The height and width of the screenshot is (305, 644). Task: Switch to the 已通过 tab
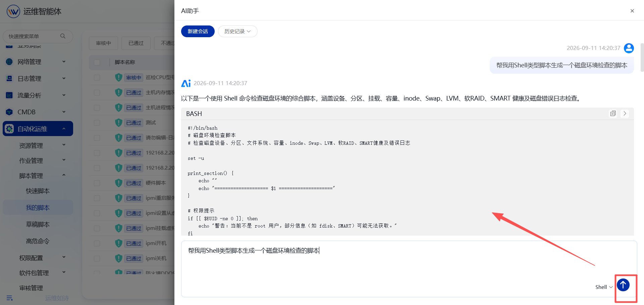click(136, 43)
